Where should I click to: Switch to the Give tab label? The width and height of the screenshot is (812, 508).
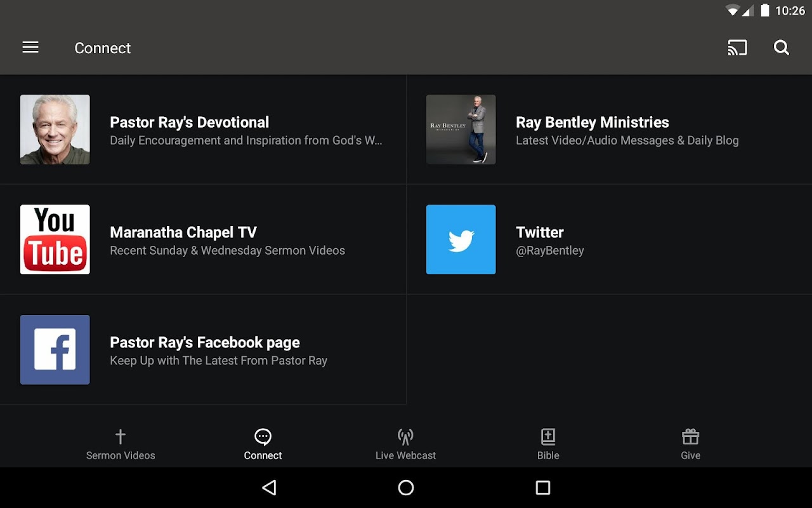pyautogui.click(x=690, y=455)
